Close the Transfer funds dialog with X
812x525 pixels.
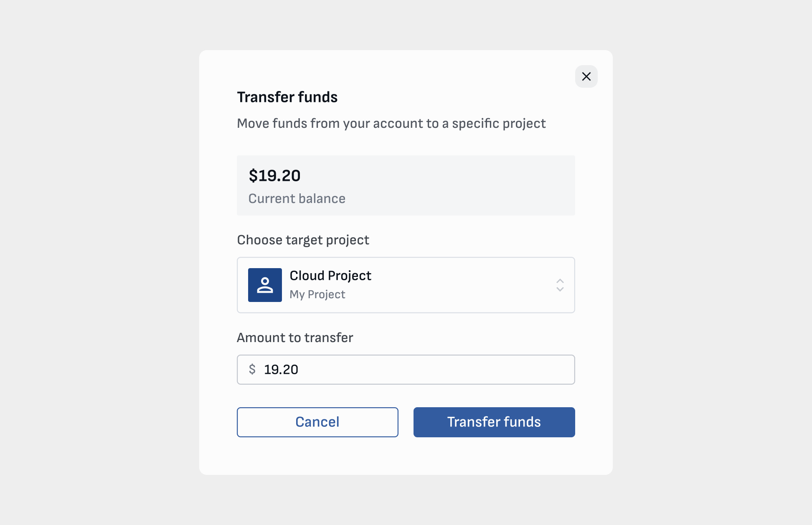tap(586, 76)
